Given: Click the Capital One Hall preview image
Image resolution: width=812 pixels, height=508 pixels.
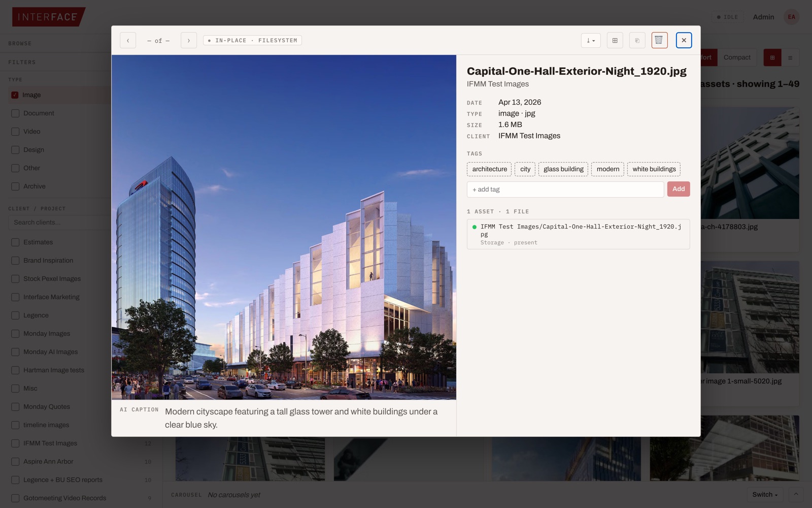Looking at the screenshot, I should (284, 227).
